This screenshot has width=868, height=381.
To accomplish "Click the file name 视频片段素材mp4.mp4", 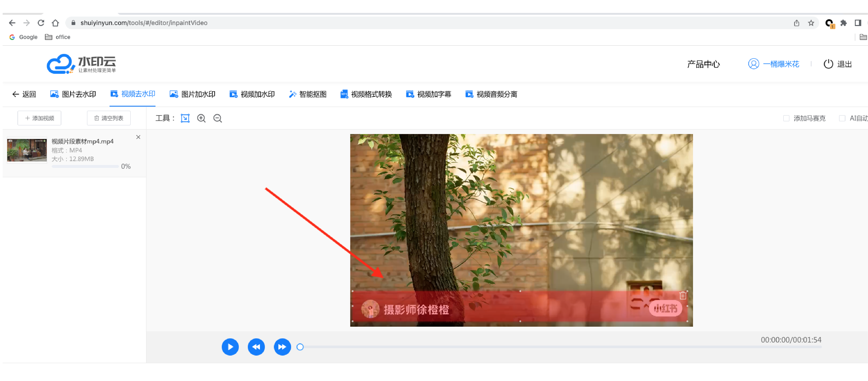I will [82, 141].
